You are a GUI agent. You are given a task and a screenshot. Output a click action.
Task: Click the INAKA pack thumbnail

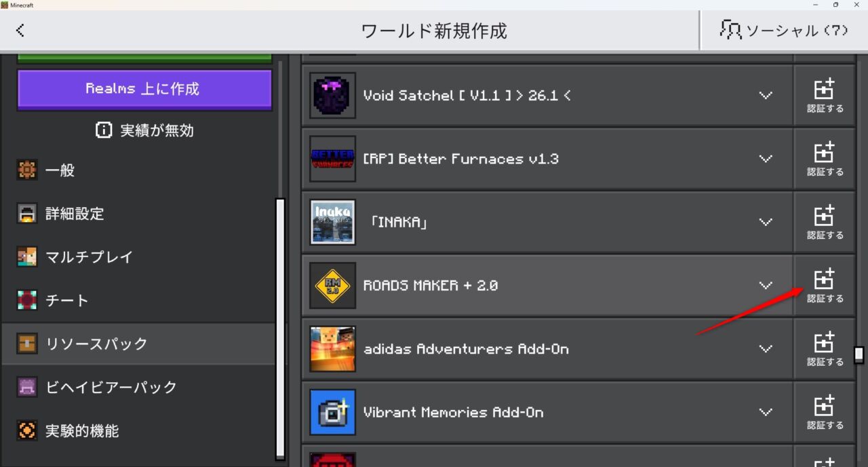pyautogui.click(x=332, y=222)
